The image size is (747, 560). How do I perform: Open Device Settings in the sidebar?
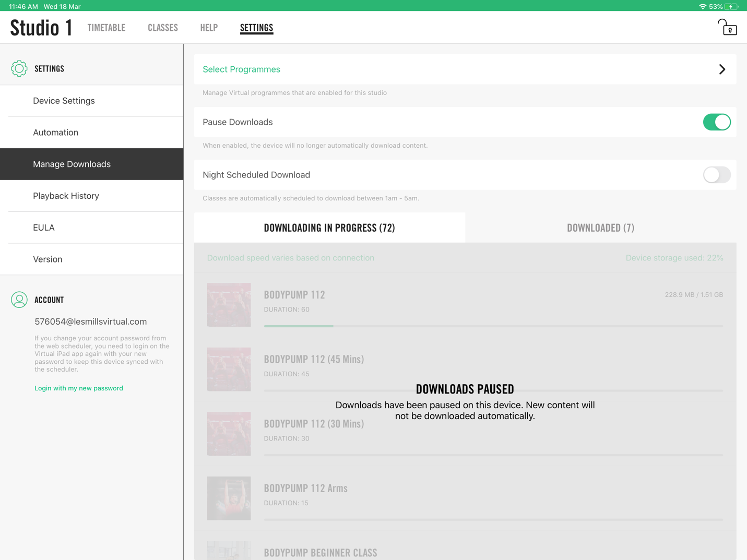pyautogui.click(x=92, y=101)
